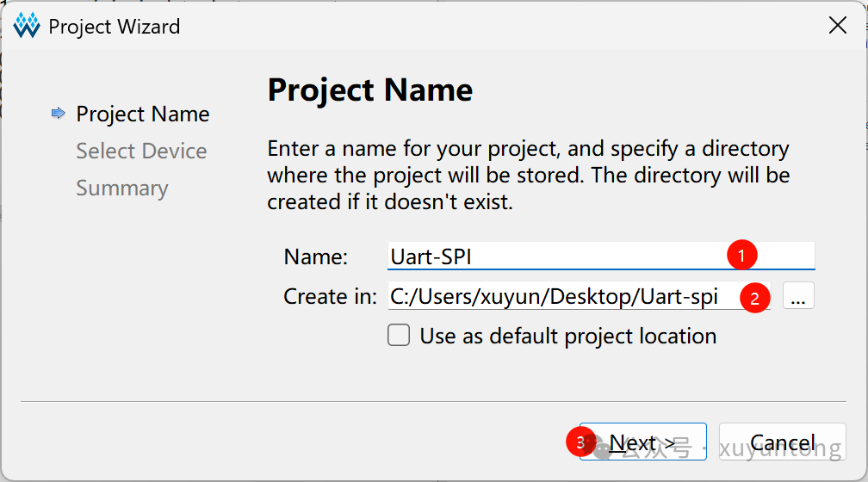Click the red marker numbered 2
The width and height of the screenshot is (868, 482).
(755, 298)
